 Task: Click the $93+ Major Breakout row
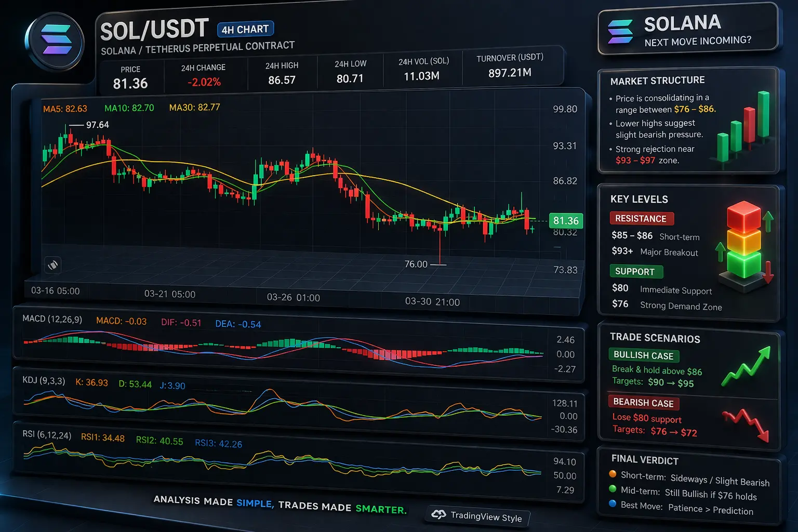pos(655,251)
